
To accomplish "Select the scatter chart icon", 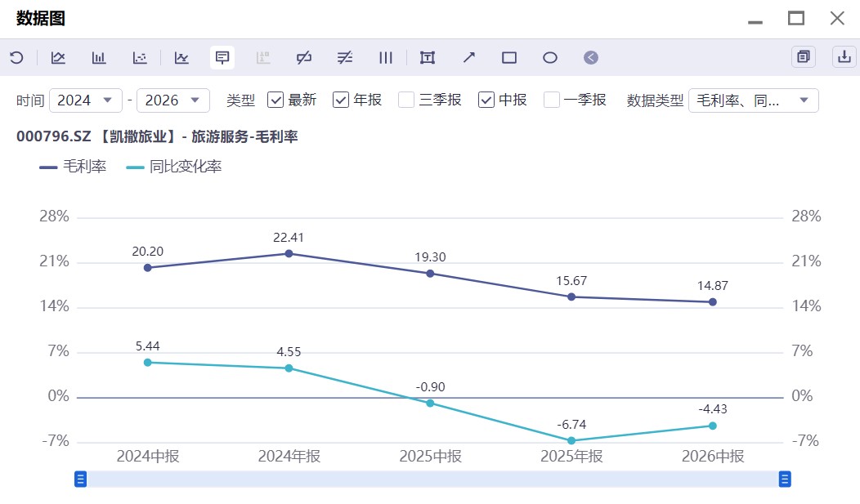I will 140,57.
